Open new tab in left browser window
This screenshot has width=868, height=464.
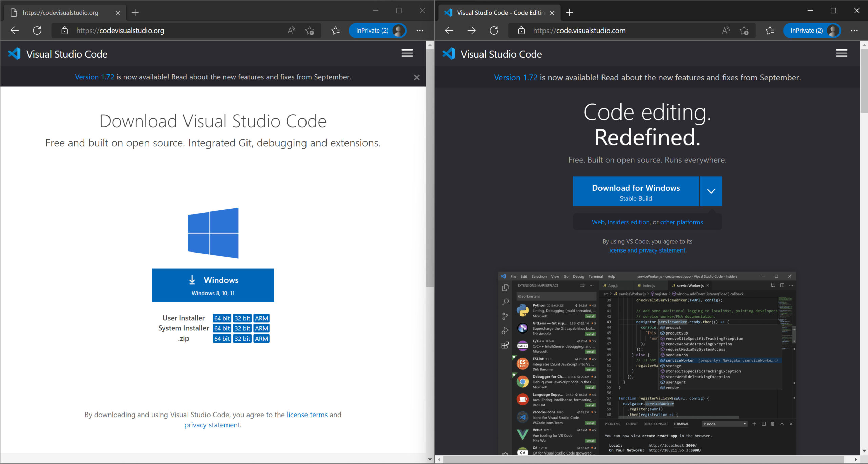point(135,13)
